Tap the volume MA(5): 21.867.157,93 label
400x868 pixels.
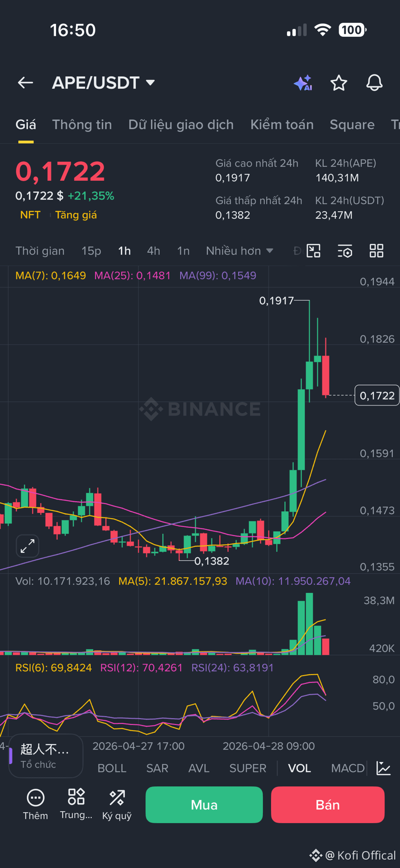[x=173, y=581]
